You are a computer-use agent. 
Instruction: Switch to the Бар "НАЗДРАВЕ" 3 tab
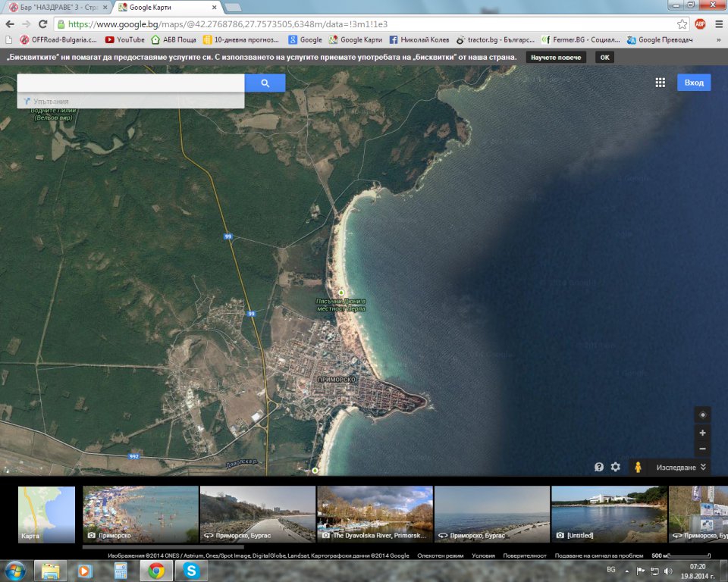click(x=57, y=7)
